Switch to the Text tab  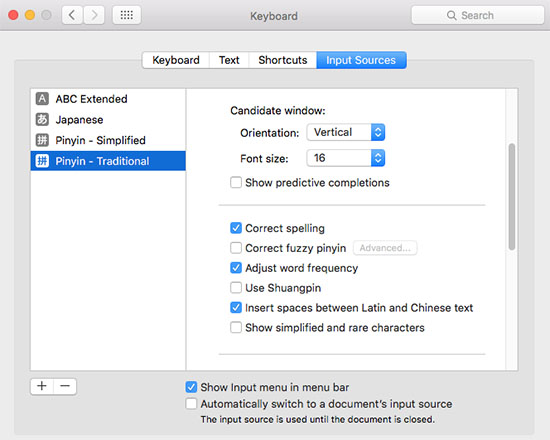[x=229, y=60]
